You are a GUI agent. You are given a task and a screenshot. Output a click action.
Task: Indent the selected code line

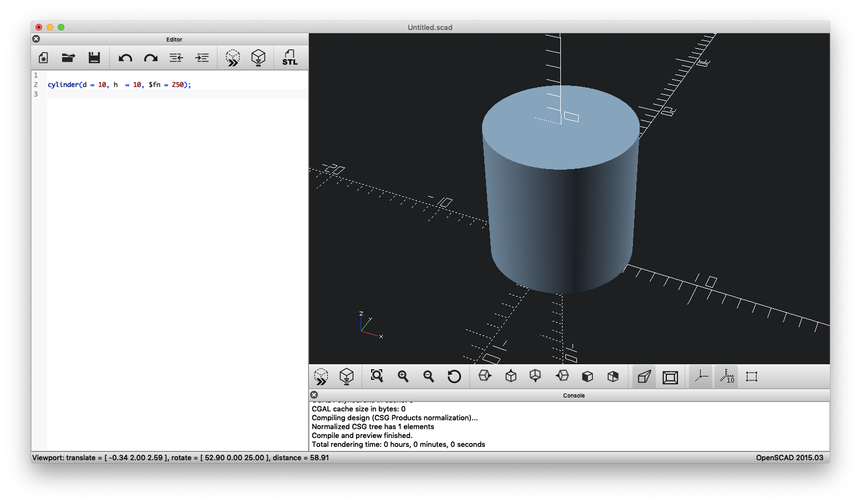[x=202, y=57]
